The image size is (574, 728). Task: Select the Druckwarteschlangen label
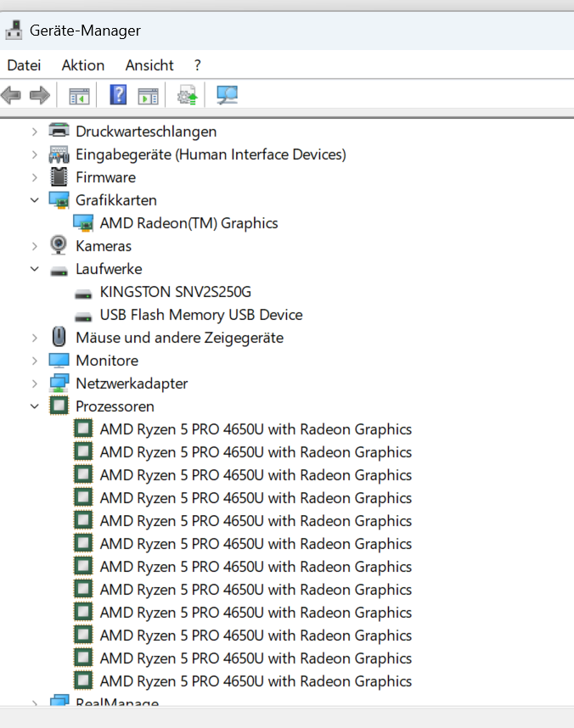pos(146,132)
